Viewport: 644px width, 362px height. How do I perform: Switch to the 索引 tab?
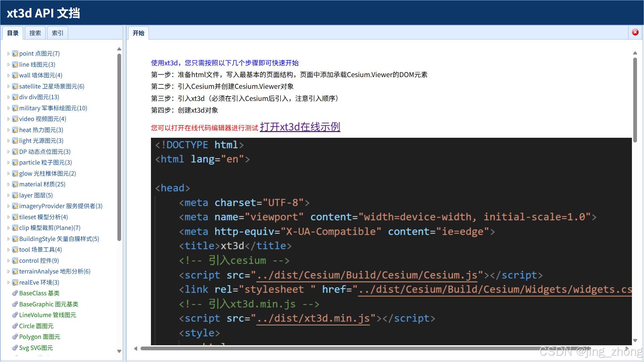tap(57, 33)
